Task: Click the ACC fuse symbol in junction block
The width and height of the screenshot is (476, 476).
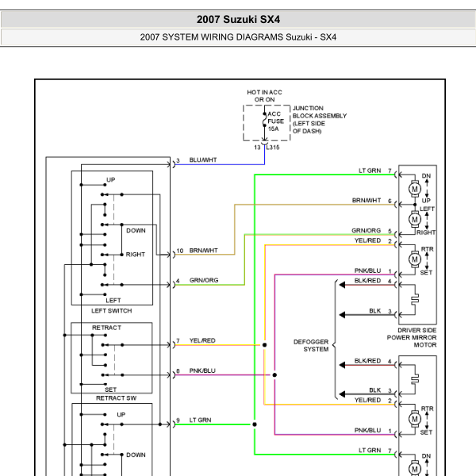Action: [264, 120]
